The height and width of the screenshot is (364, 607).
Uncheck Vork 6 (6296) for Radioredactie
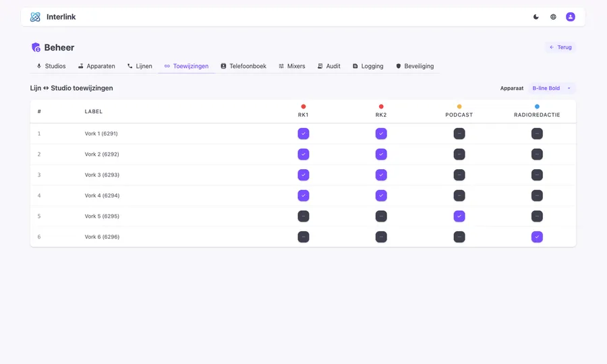pyautogui.click(x=537, y=237)
